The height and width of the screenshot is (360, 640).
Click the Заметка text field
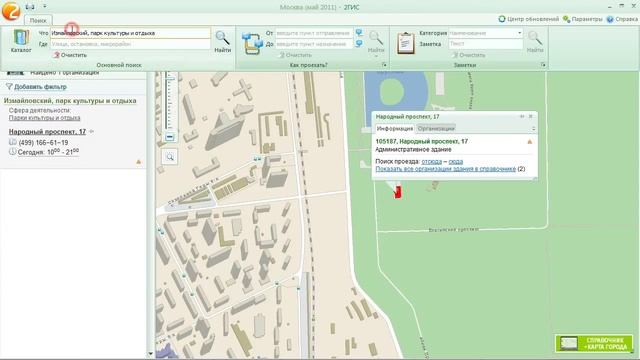[x=486, y=44]
